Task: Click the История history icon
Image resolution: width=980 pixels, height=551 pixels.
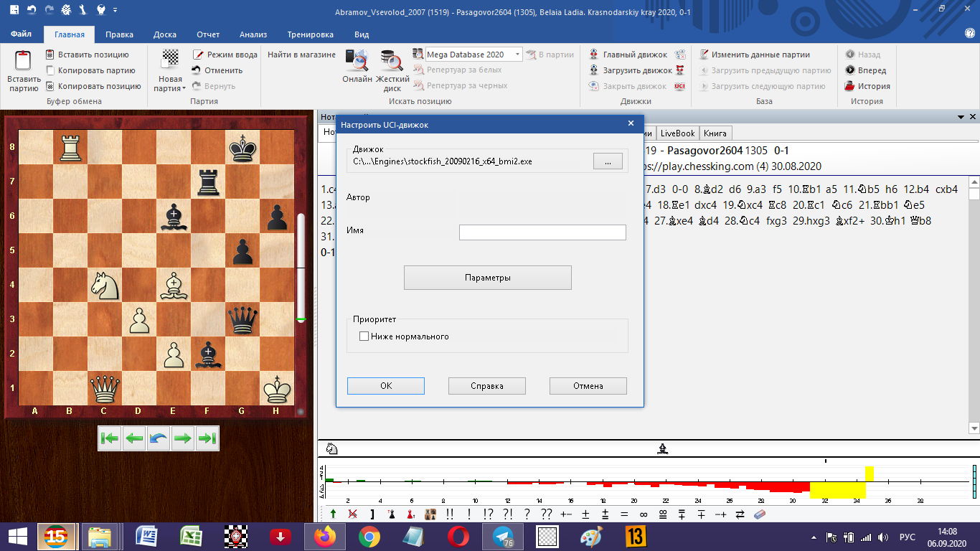Action: pos(850,86)
